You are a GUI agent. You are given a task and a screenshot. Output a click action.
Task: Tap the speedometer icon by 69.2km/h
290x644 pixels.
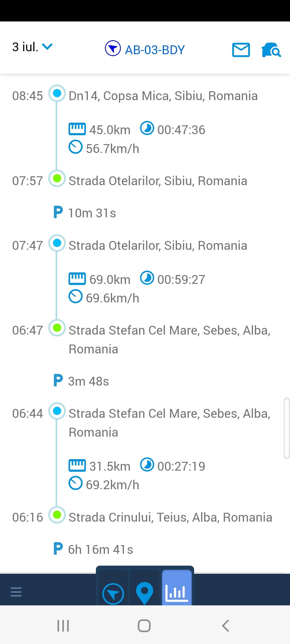pos(75,483)
